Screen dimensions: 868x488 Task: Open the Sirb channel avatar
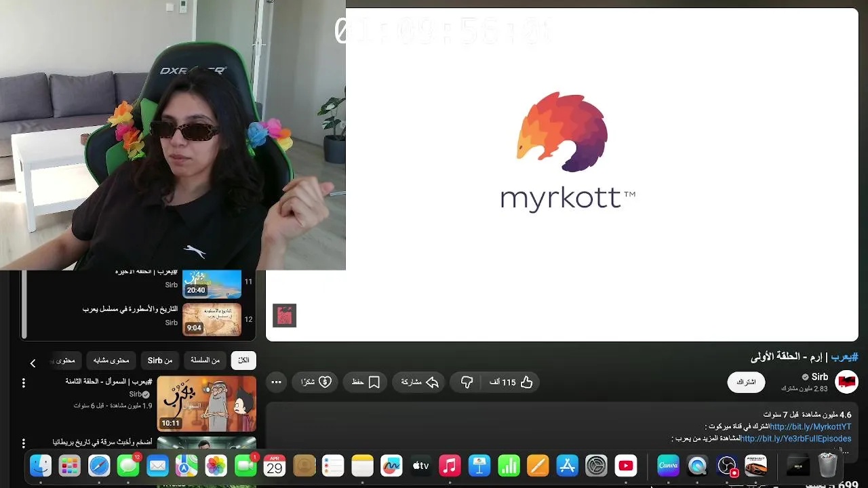(x=846, y=382)
